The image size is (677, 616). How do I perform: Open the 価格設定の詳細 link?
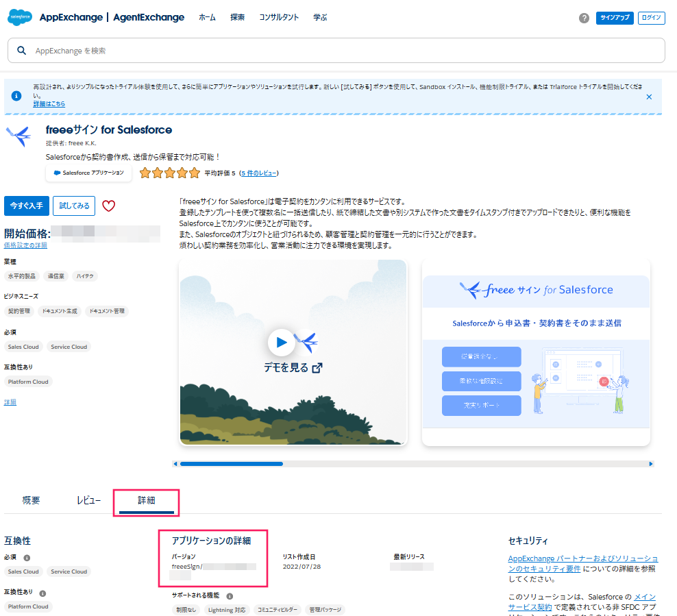pos(25,245)
